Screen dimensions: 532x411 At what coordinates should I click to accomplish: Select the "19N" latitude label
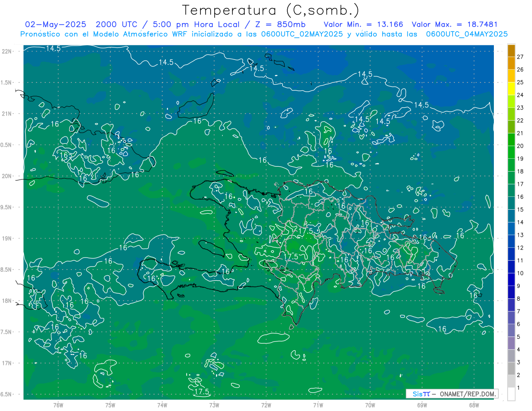click(8, 239)
